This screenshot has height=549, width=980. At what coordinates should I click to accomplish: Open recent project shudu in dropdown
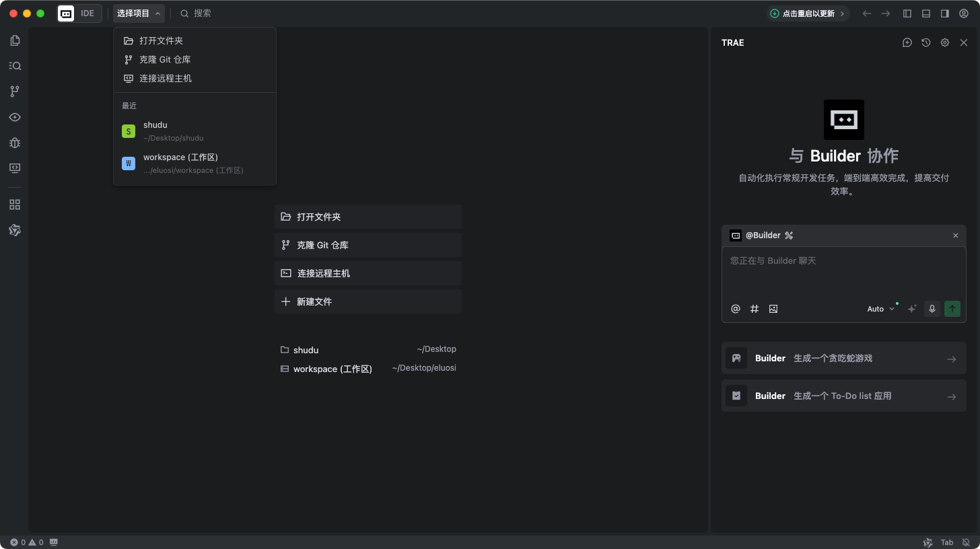[195, 131]
